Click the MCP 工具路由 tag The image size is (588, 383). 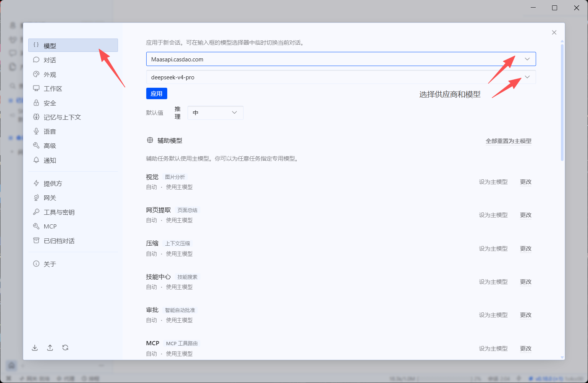point(182,343)
